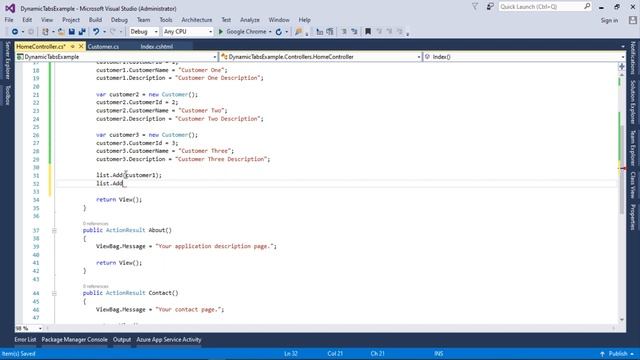Open the Azure App Service Activity tab
The image size is (640, 360).
(x=169, y=340)
